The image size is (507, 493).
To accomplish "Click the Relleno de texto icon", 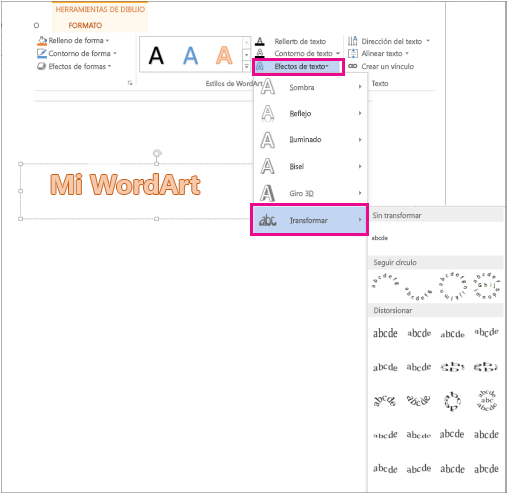I will pos(260,41).
